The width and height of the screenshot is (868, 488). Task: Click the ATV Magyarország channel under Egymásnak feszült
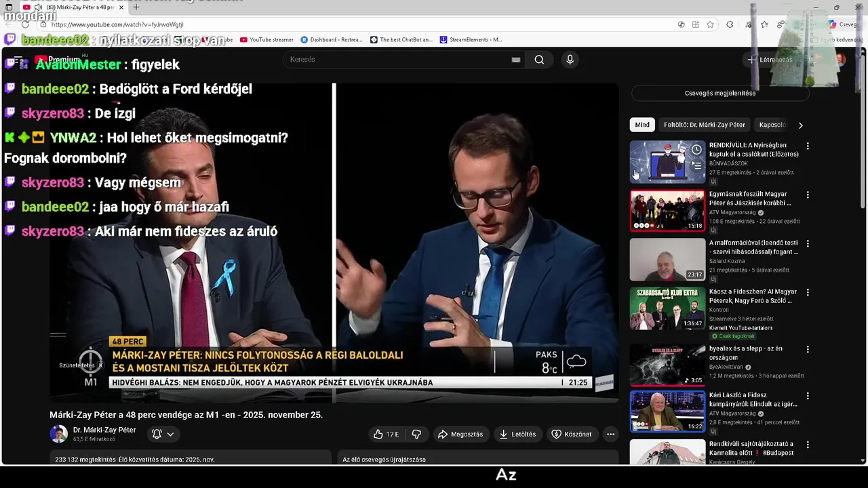coord(732,212)
